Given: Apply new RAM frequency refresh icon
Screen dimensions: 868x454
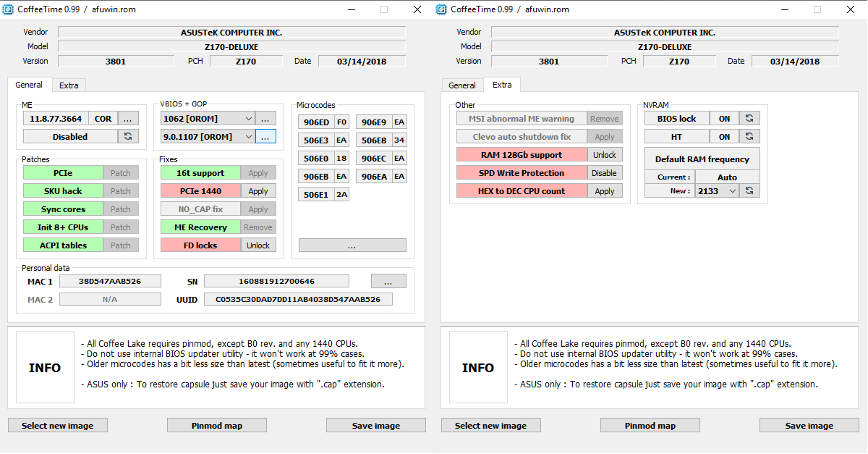Looking at the screenshot, I should tap(749, 190).
